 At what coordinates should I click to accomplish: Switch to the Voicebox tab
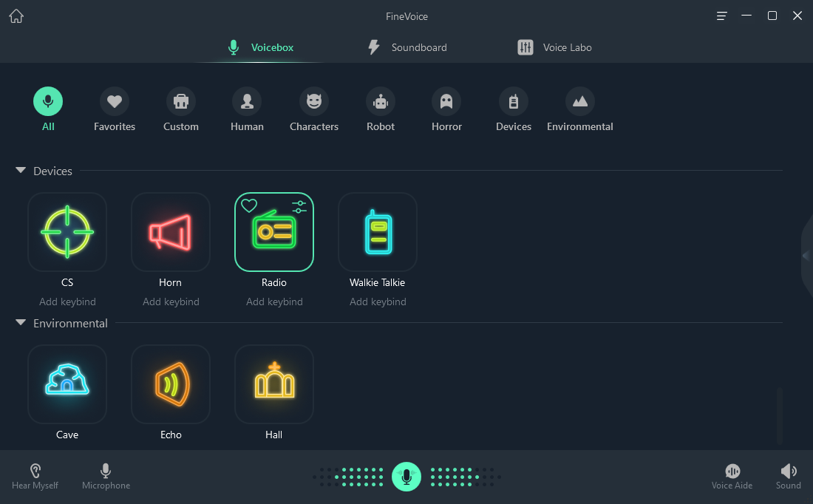(260, 47)
